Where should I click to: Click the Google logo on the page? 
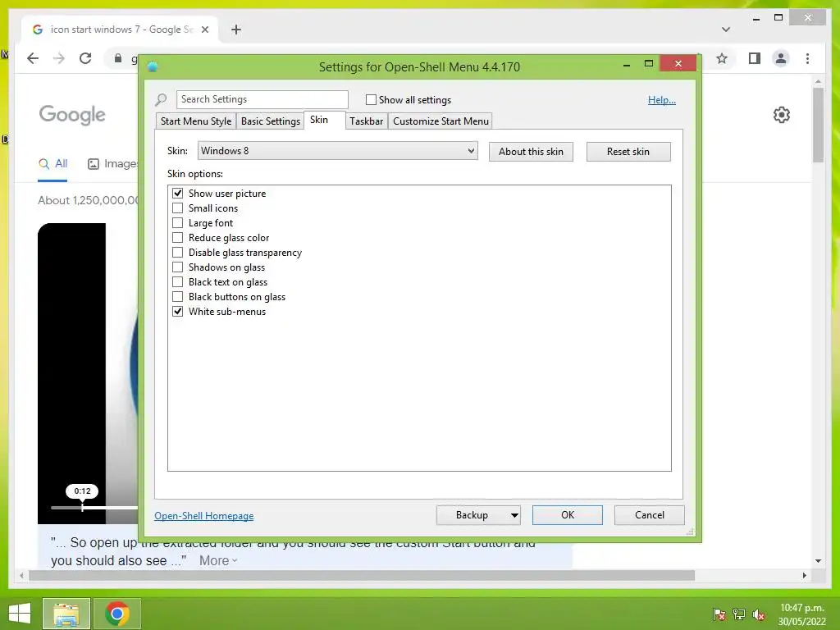point(72,115)
